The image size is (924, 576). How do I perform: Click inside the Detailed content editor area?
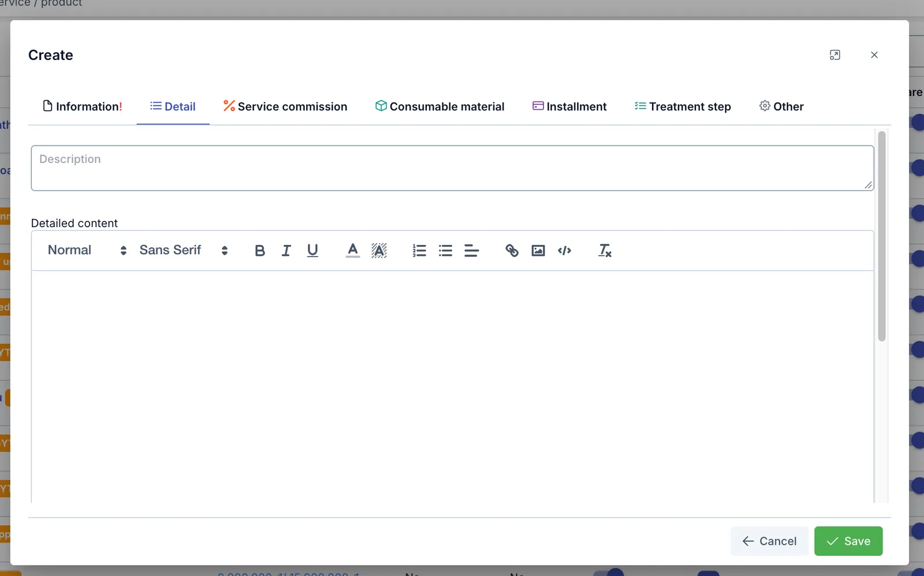click(452, 387)
